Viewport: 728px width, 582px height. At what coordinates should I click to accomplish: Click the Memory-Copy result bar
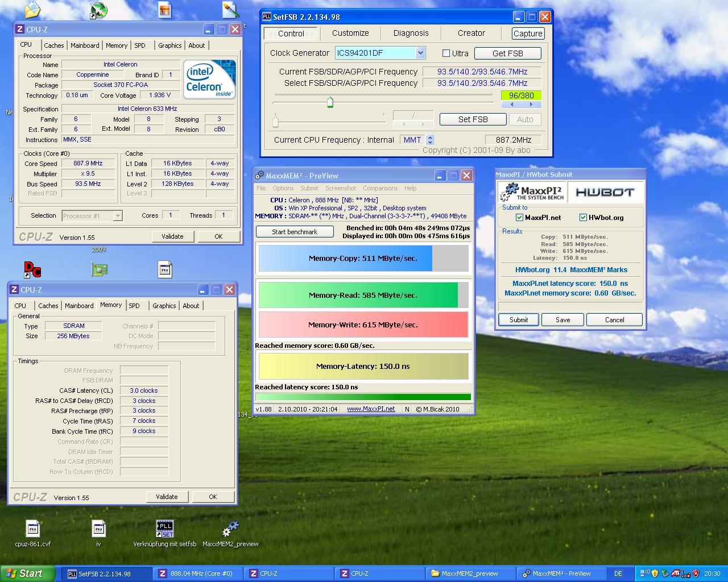pos(363,259)
